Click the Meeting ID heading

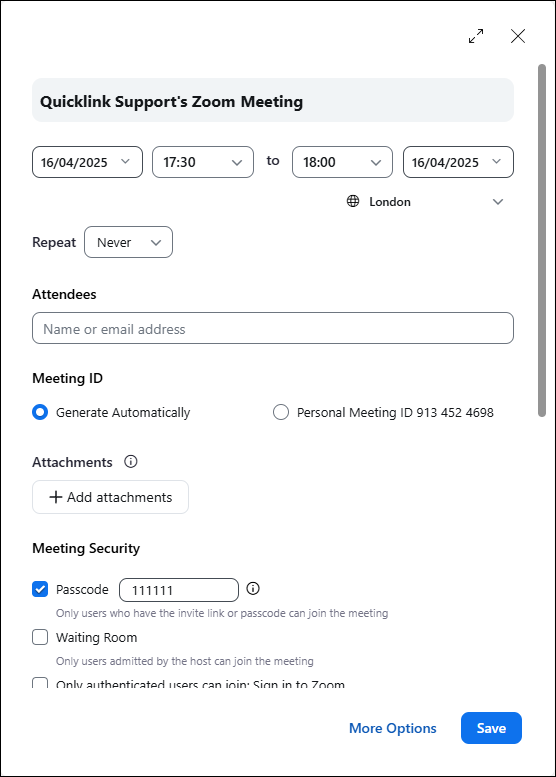[67, 378]
